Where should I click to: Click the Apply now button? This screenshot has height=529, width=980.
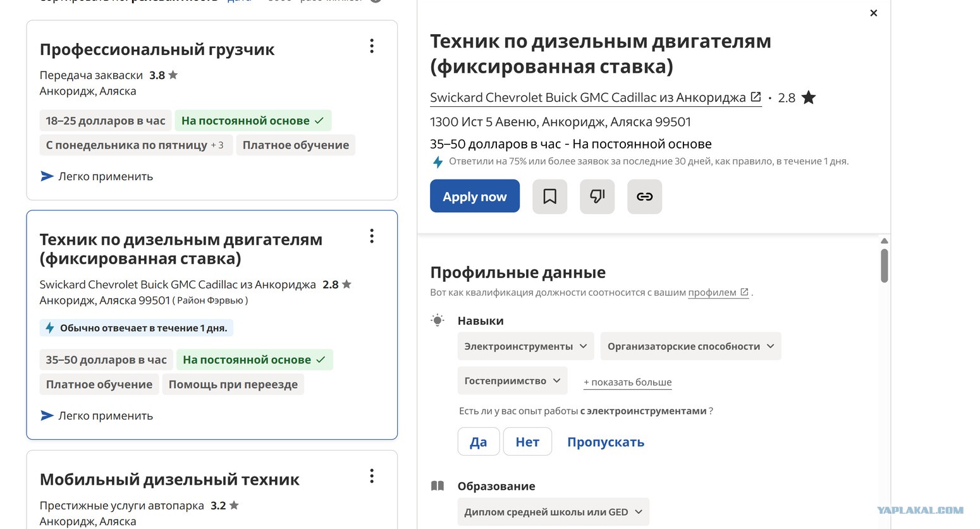coord(475,197)
